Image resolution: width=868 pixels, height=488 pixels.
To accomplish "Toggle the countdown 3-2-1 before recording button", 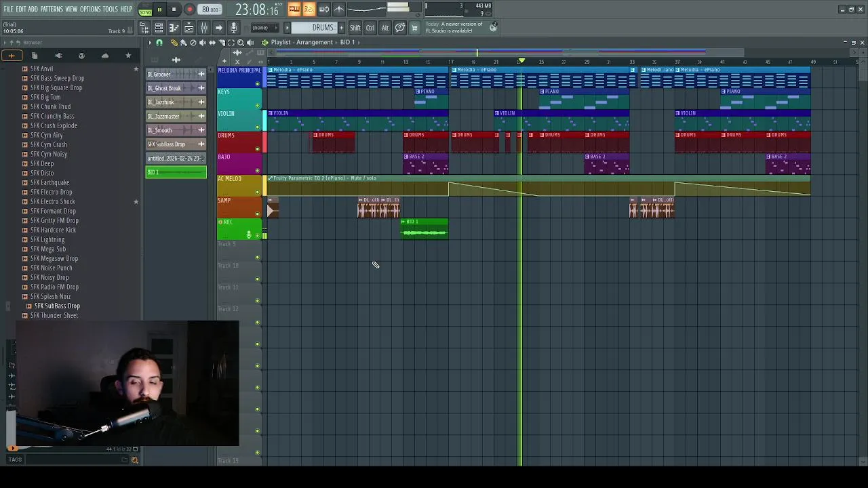I will point(309,9).
